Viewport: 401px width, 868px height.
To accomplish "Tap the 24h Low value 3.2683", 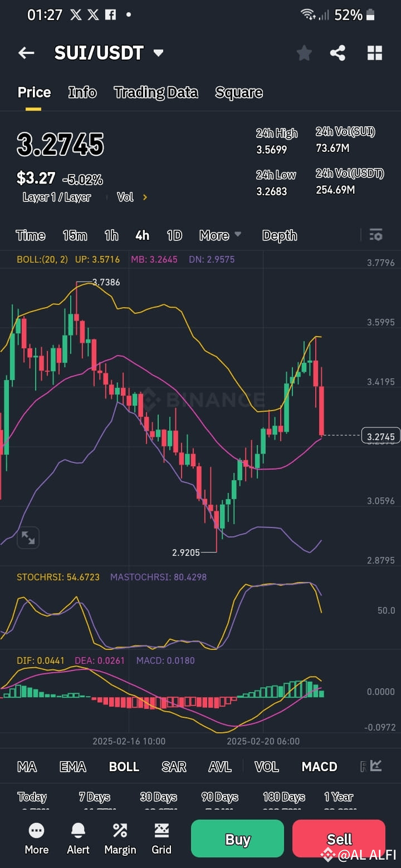I will pyautogui.click(x=272, y=191).
